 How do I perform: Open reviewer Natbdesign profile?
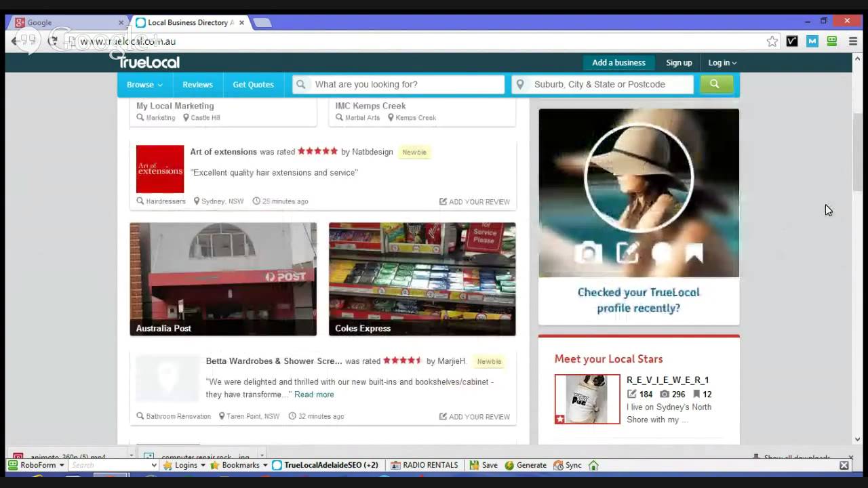[372, 152]
